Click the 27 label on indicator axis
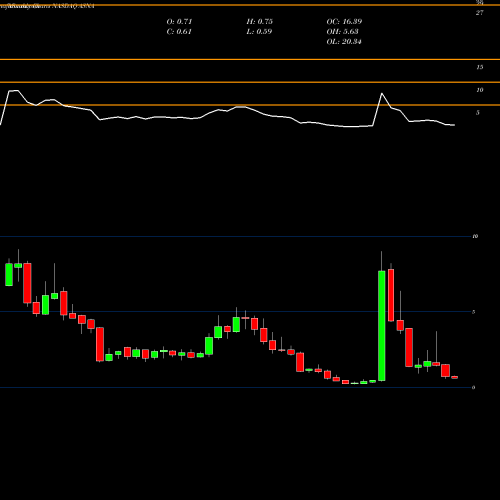 click(x=479, y=13)
